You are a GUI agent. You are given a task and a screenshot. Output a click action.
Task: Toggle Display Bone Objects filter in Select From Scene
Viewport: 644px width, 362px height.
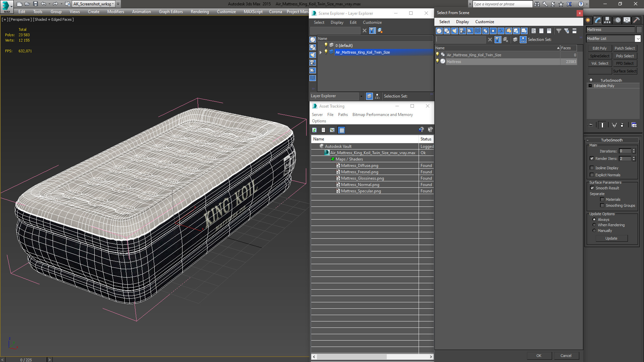point(501,31)
